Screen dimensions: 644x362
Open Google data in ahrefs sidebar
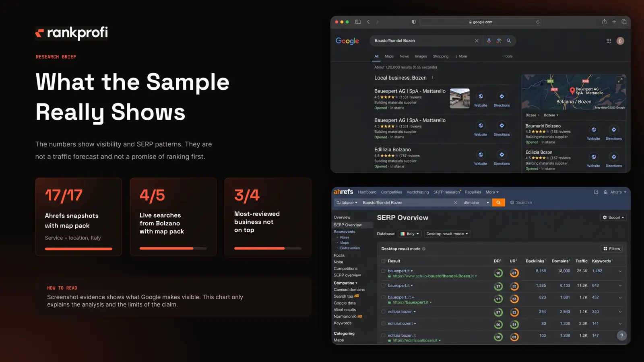[x=345, y=303]
